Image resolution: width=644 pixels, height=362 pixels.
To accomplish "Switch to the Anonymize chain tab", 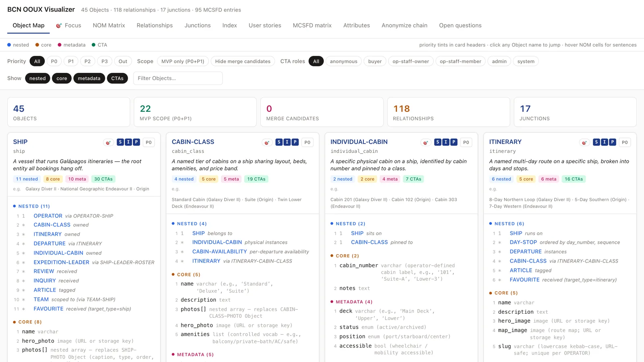I will [x=405, y=25].
